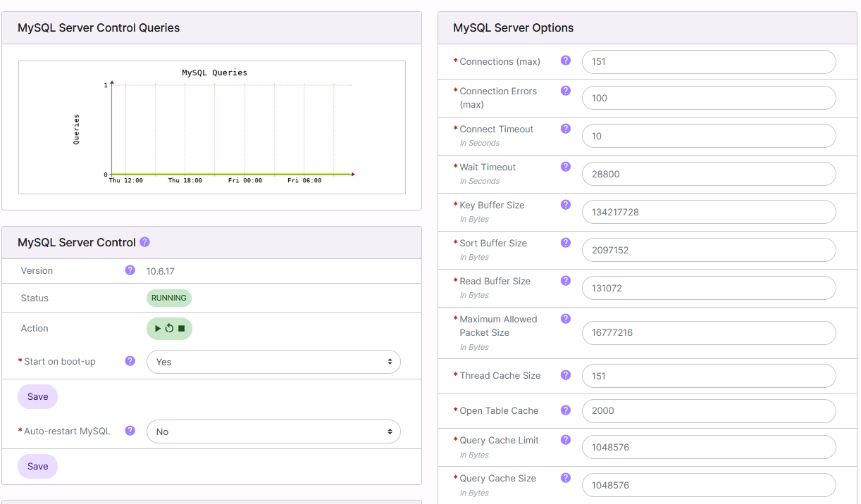Click the RUNNING status badge
Viewport: 861px width, 504px height.
click(169, 298)
